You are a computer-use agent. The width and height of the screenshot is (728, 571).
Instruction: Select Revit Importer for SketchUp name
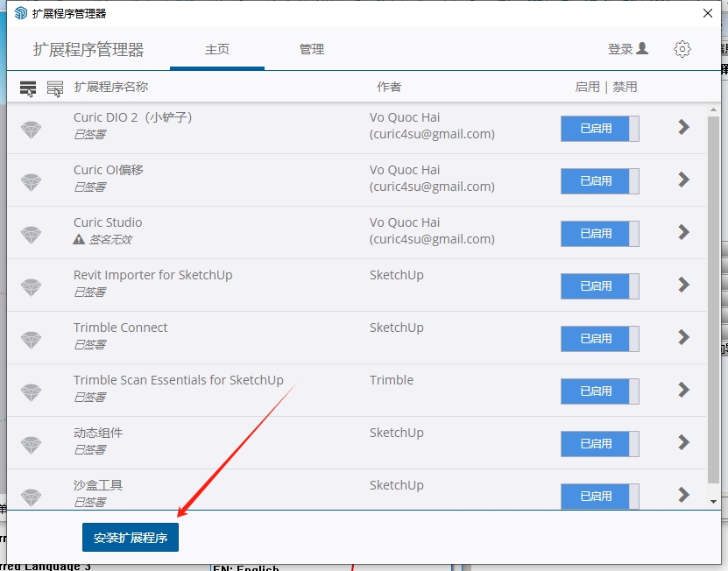152,275
